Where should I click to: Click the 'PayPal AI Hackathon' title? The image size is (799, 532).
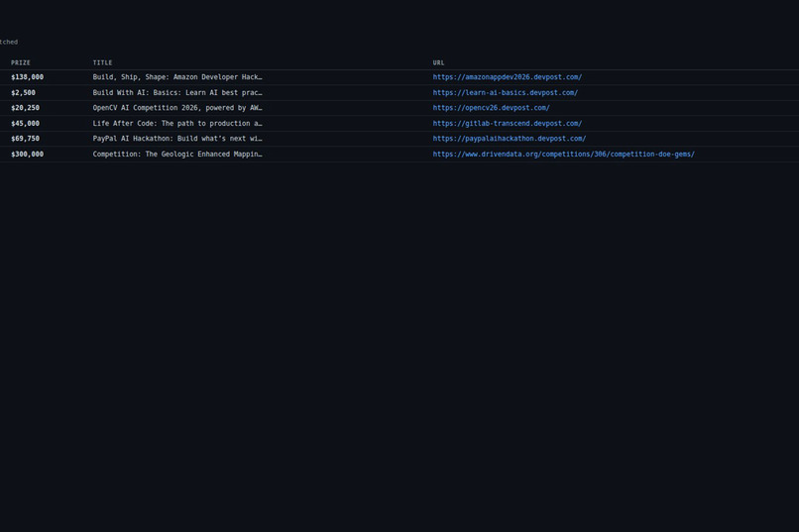(x=177, y=139)
